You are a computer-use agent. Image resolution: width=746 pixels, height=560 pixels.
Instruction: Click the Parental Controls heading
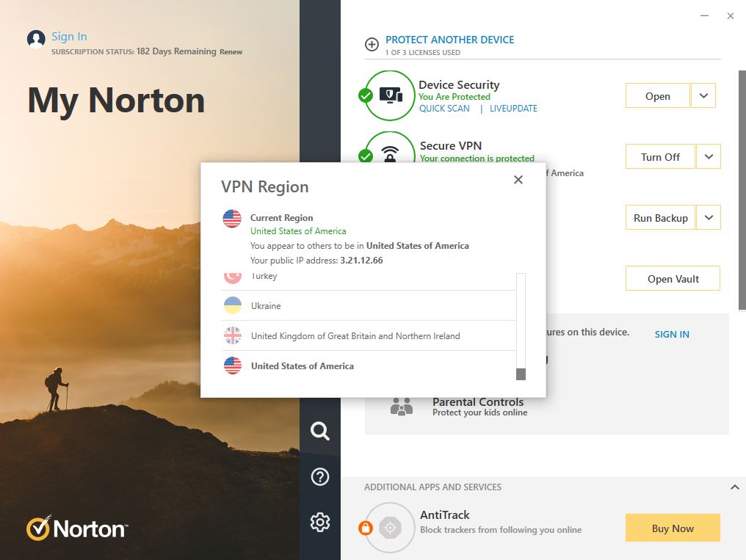coord(478,401)
